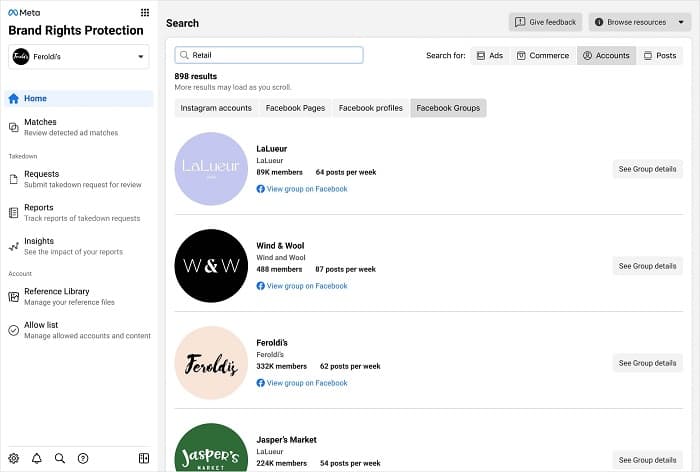The width and height of the screenshot is (700, 472).
Task: Open notifications bell icon
Action: tap(37, 458)
